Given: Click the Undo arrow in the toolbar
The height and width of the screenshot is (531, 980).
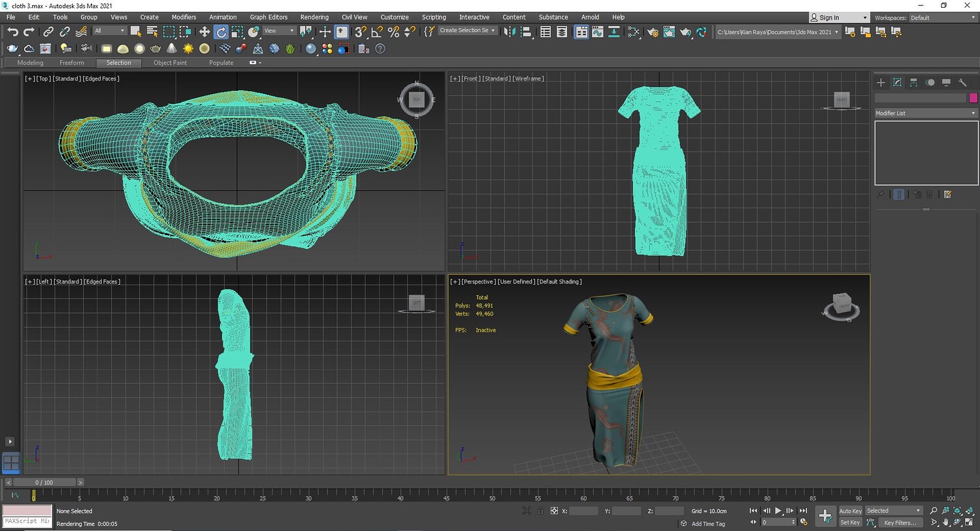Looking at the screenshot, I should coord(12,31).
